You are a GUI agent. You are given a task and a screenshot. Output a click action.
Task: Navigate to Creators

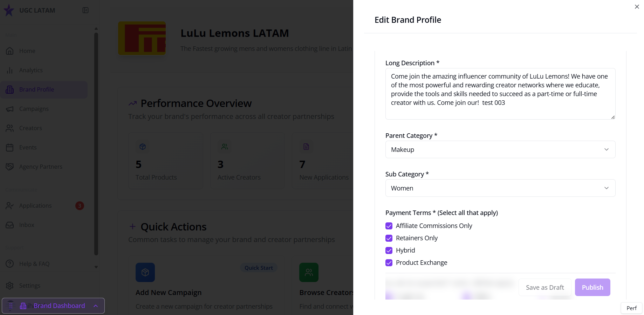pyautogui.click(x=44, y=128)
